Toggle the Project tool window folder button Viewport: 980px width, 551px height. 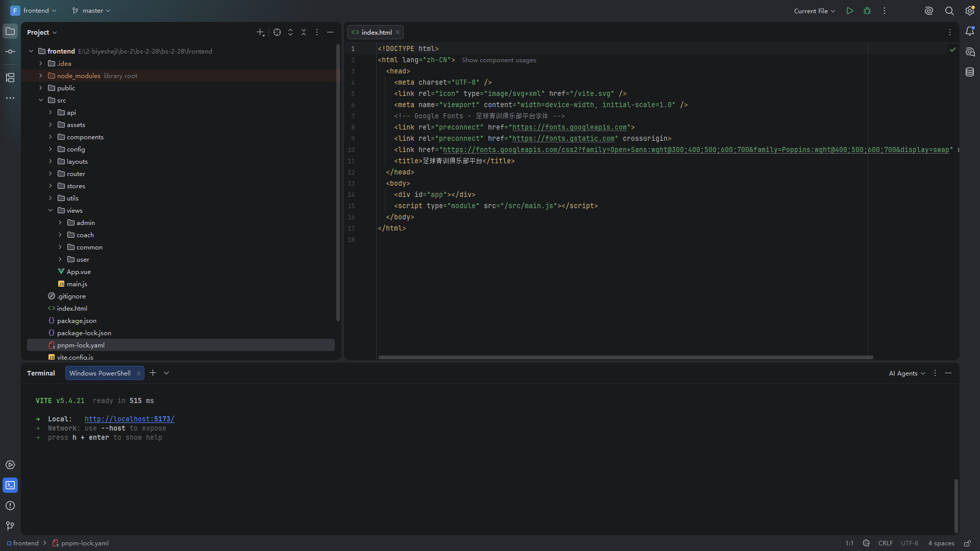10,31
